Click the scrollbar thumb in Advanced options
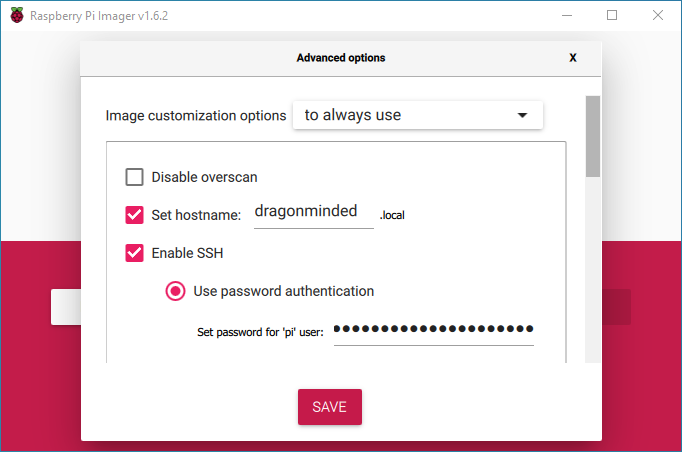682x452 pixels. click(592, 136)
